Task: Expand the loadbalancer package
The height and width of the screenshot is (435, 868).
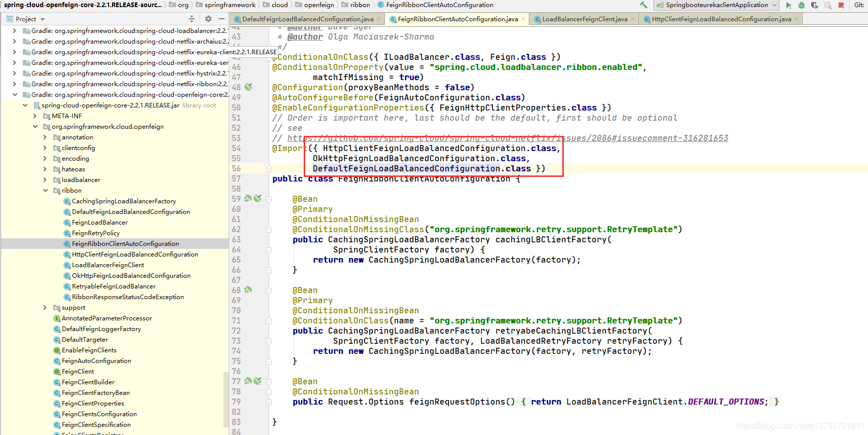Action: 45,180
